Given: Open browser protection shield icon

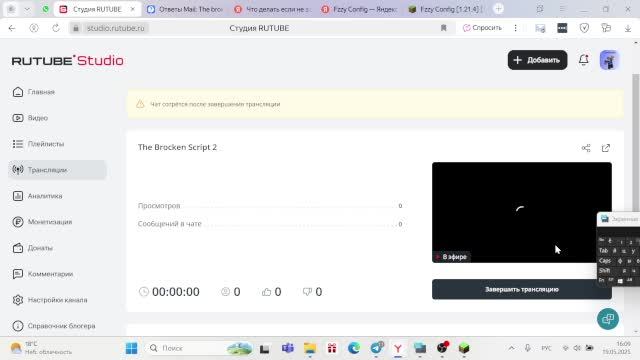Looking at the screenshot, I should point(584,28).
